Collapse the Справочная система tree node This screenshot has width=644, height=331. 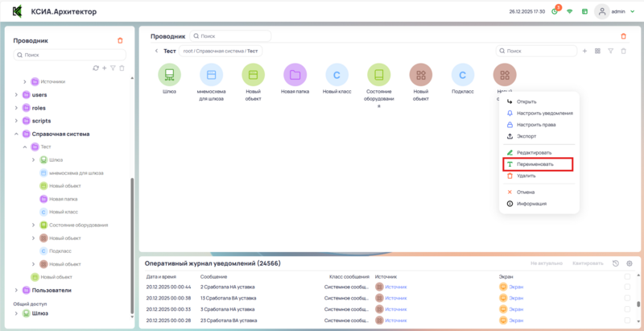[16, 134]
